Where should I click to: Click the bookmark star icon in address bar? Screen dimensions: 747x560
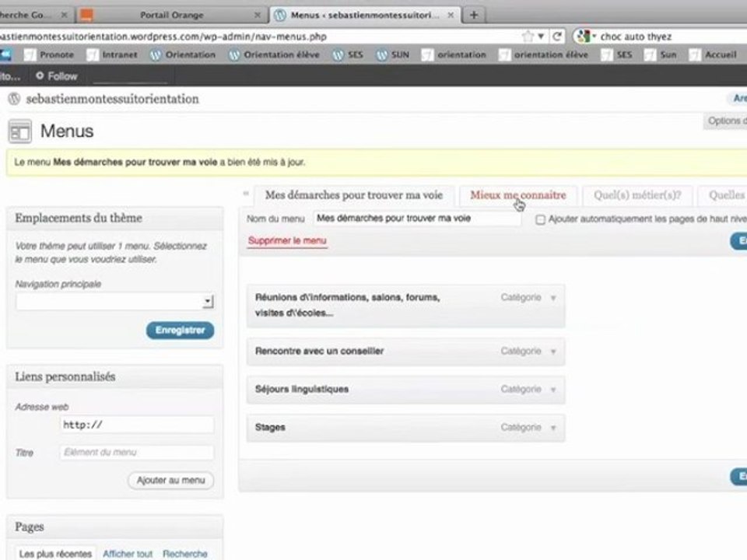(x=528, y=37)
